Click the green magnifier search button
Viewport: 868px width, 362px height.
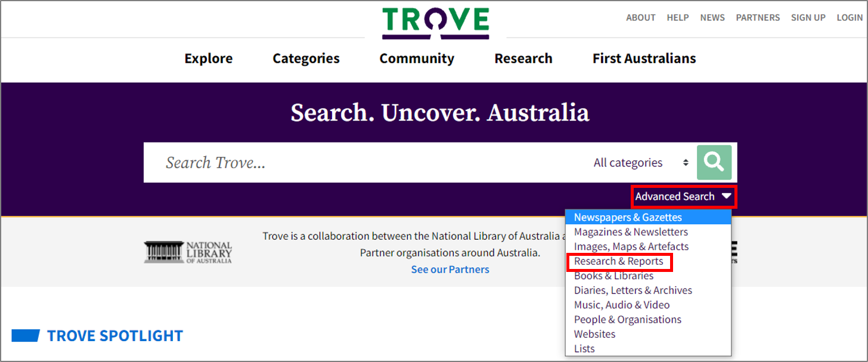pos(714,162)
